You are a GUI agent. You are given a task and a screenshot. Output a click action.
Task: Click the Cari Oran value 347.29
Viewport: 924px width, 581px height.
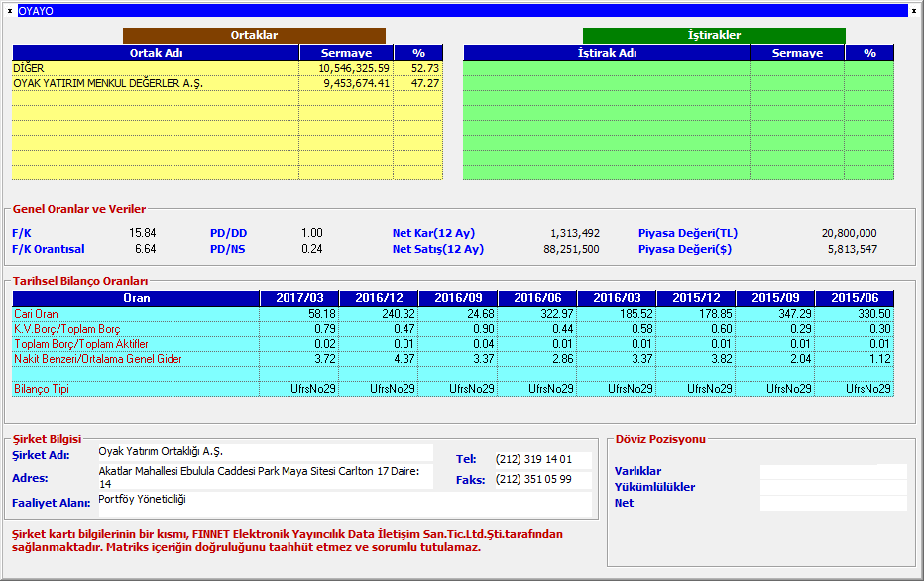pos(795,314)
